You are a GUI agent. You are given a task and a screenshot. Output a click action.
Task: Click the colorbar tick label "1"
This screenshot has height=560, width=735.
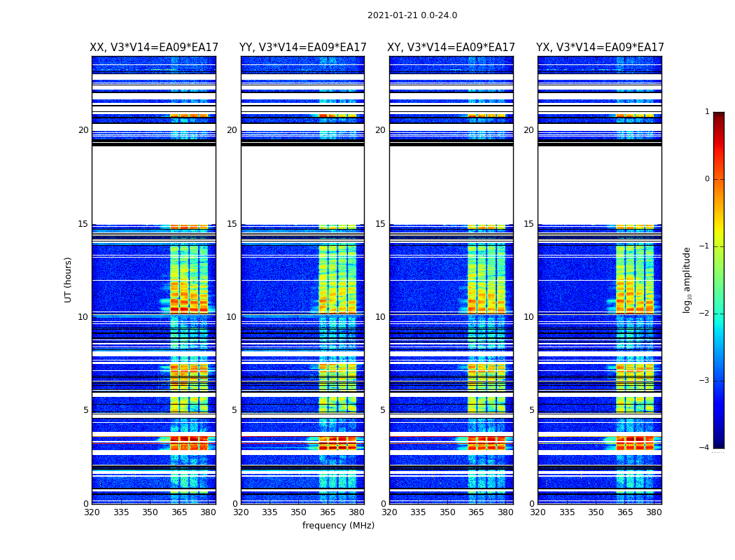click(x=707, y=111)
